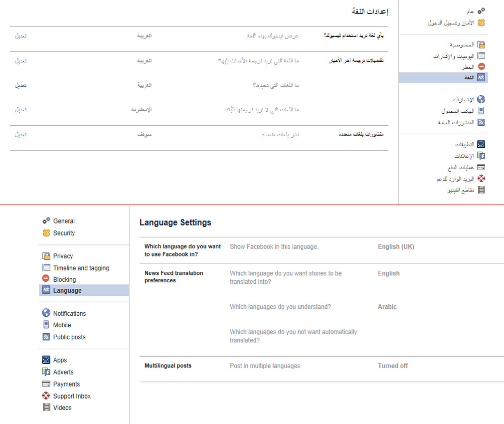Open the "المنشورات العامة" menu item
Image resolution: width=504 pixels, height=424 pixels.
coord(456,122)
